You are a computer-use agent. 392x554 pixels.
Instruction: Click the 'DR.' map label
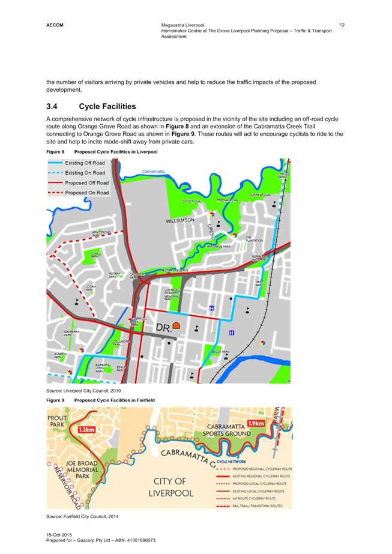tap(164, 328)
